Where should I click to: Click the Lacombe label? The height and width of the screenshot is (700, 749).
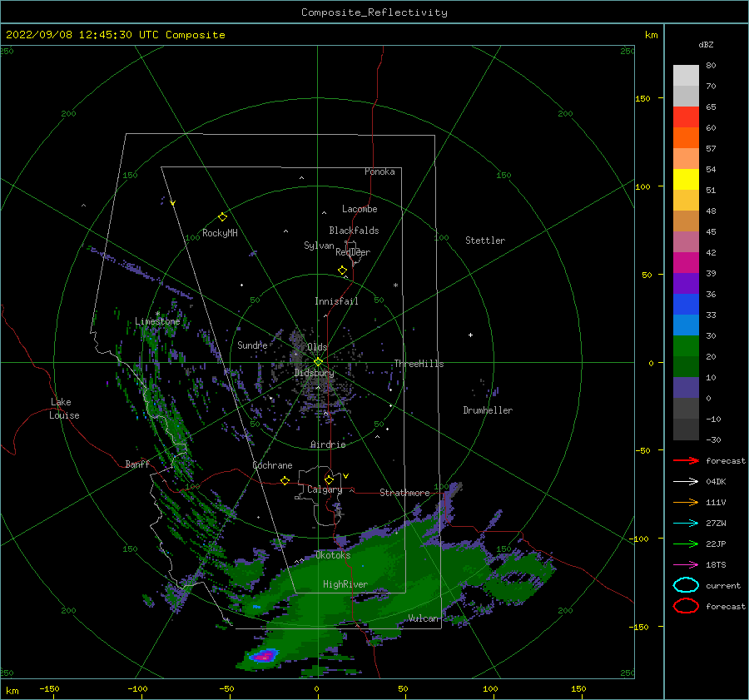(360, 209)
